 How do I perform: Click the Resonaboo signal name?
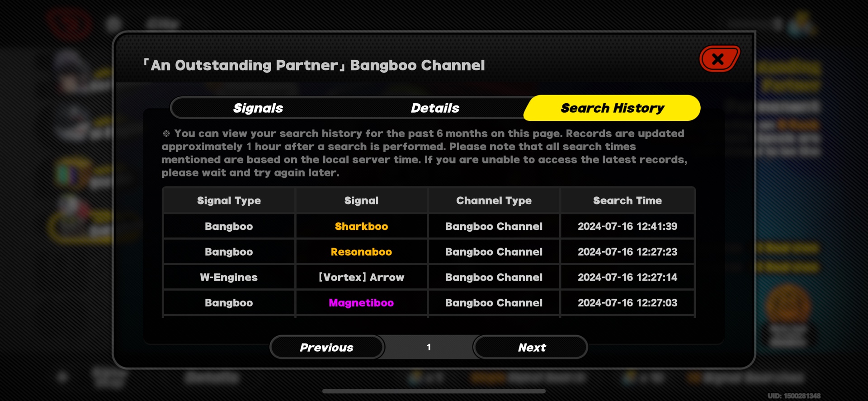point(361,252)
